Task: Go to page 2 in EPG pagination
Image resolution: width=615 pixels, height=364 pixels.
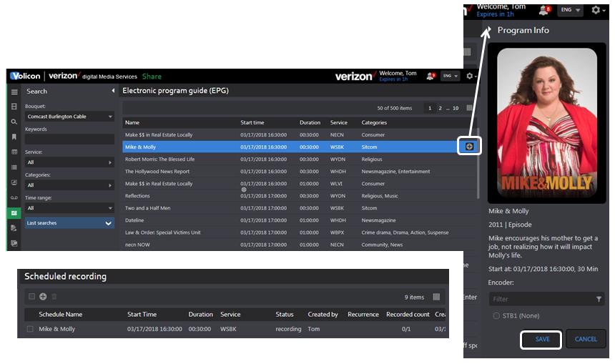Action: [x=440, y=108]
